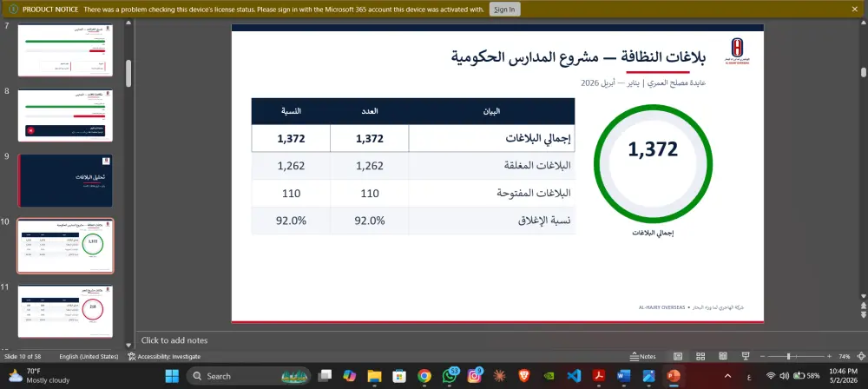Open the Wi-Fi network tray icon
Image resolution: width=868 pixels, height=389 pixels.
click(771, 376)
